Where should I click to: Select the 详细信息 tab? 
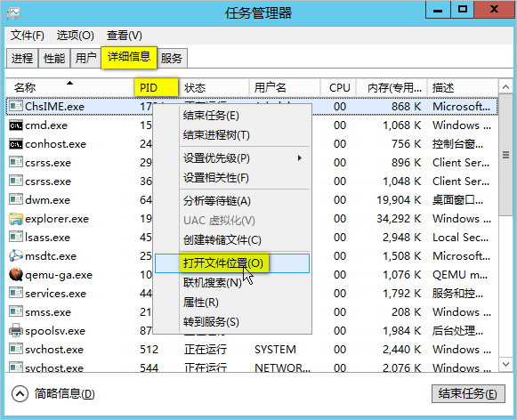[129, 57]
